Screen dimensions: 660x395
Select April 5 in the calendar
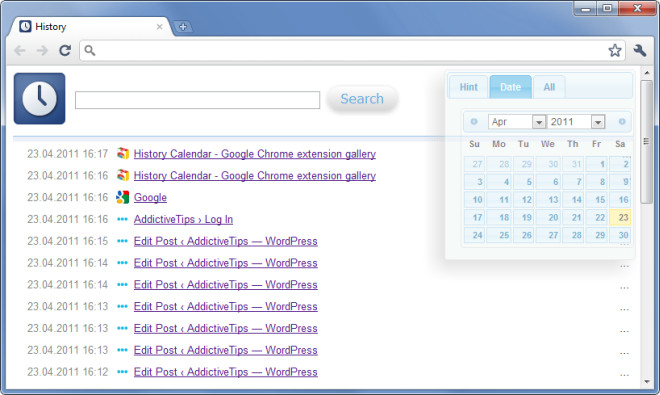click(x=524, y=182)
